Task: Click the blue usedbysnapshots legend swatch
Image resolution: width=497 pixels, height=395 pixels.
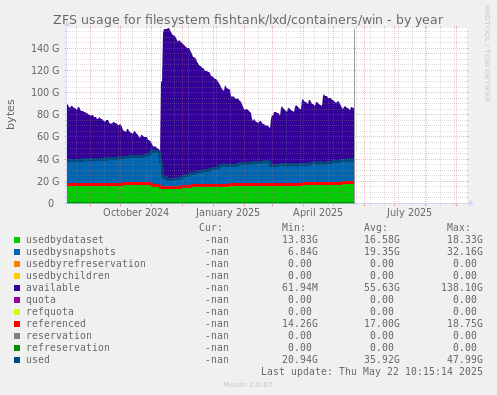Action: pyautogui.click(x=17, y=252)
